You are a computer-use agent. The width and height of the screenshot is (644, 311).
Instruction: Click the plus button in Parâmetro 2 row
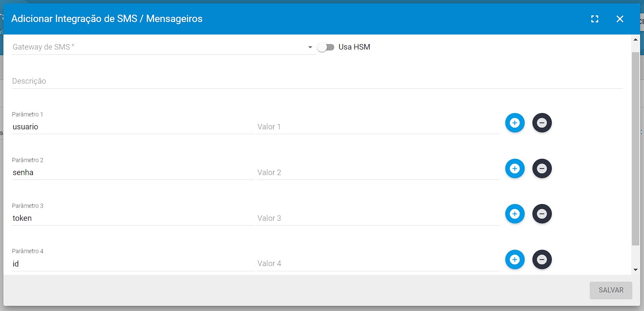(515, 168)
